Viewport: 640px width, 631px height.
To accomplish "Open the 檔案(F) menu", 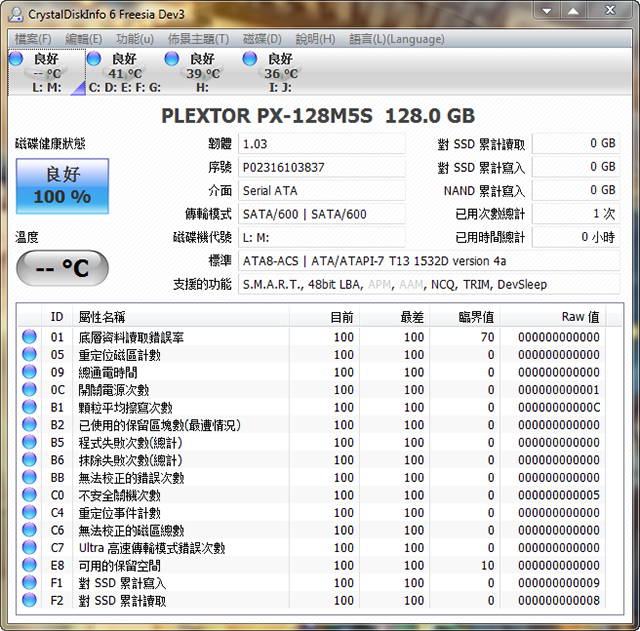I will (33, 39).
